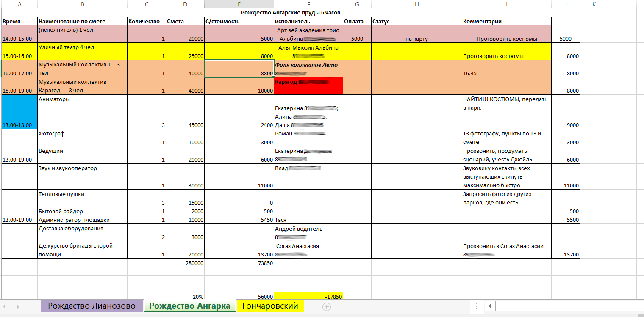Click column H header
Viewport: 644px width, 317px height.
[416, 4]
